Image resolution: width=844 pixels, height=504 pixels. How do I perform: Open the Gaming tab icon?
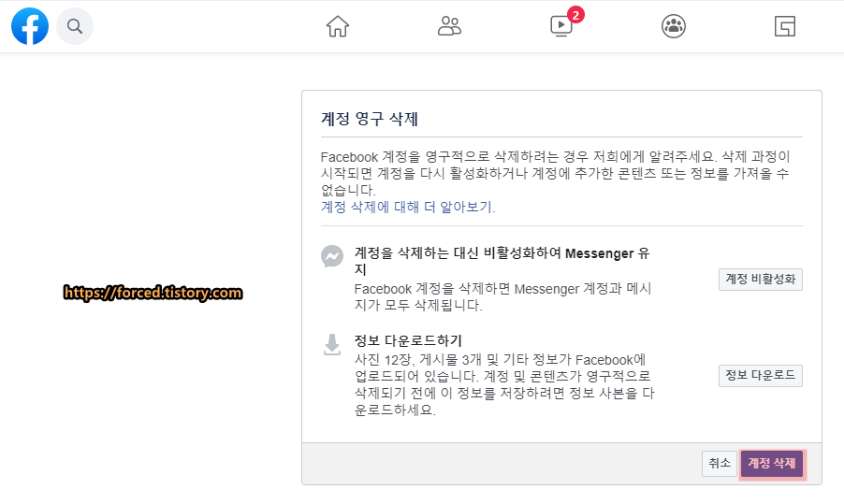tap(785, 26)
